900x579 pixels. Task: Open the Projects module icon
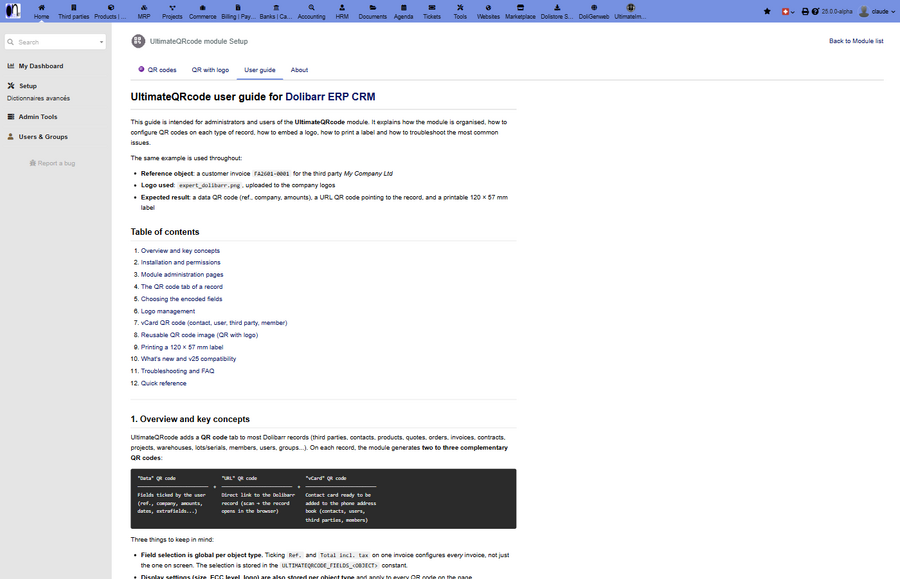(172, 7)
